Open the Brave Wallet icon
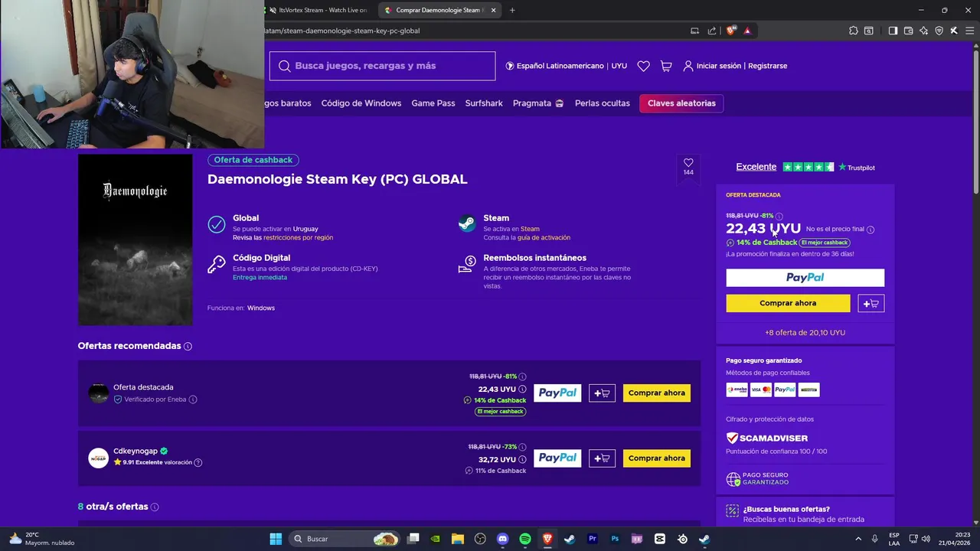 click(908, 31)
